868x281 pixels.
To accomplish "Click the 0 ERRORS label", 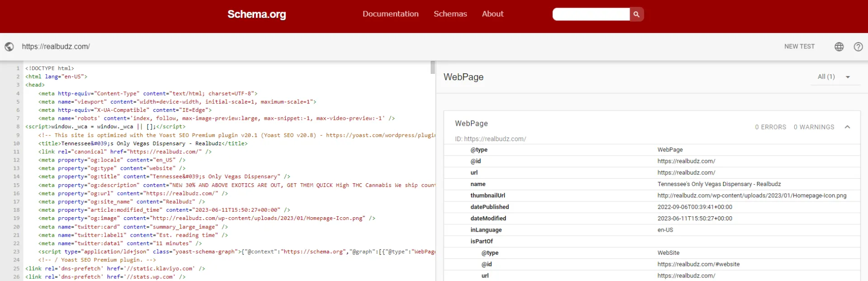I will pyautogui.click(x=770, y=127).
